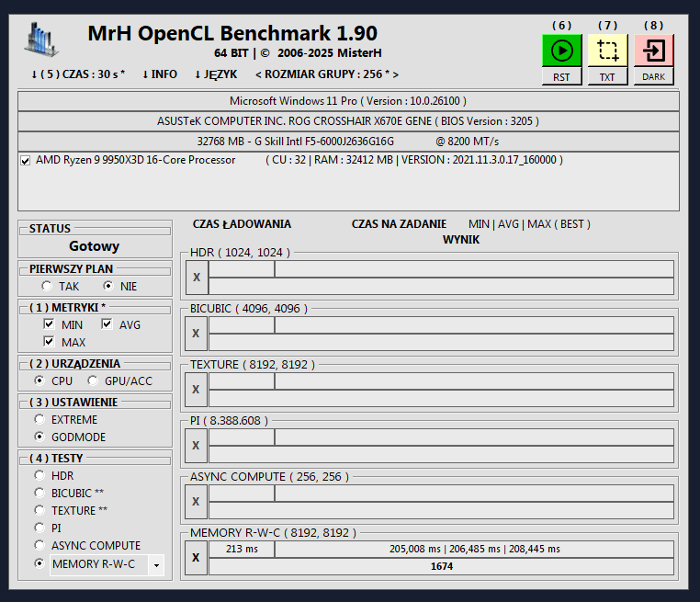Select TAK for PIERWSZY PLAN
The image size is (700, 602).
click(47, 286)
